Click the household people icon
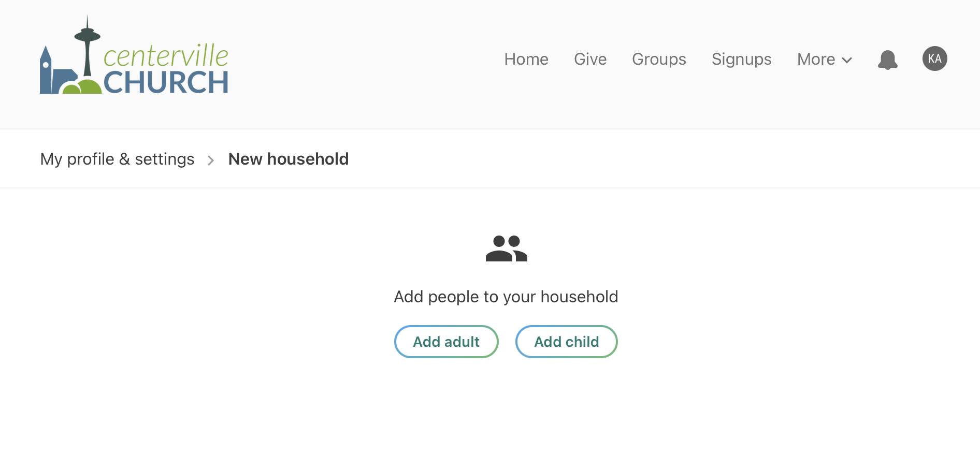Viewport: 980px width, 469px height. [506, 248]
